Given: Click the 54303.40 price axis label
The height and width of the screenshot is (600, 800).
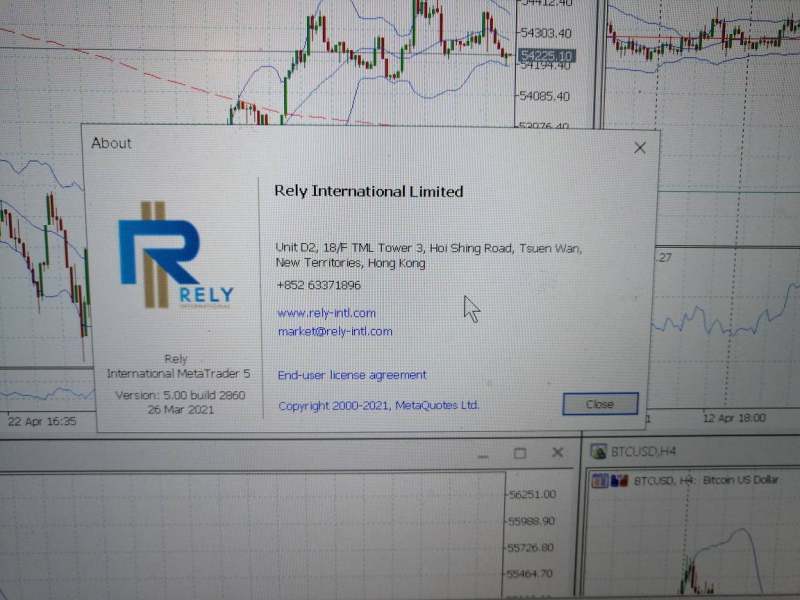Looking at the screenshot, I should point(545,33).
